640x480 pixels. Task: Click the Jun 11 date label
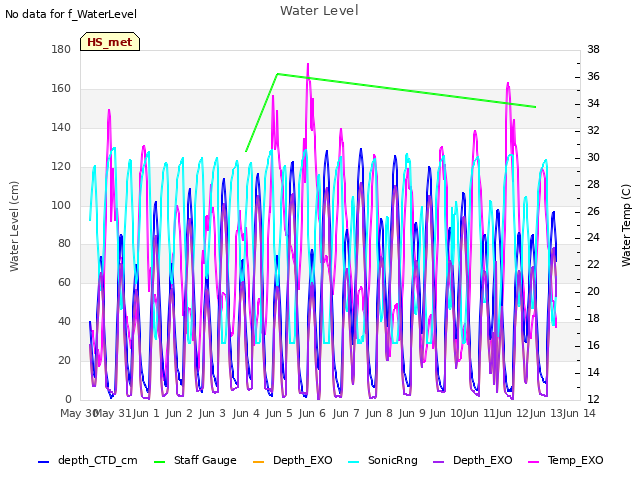[x=479, y=413]
